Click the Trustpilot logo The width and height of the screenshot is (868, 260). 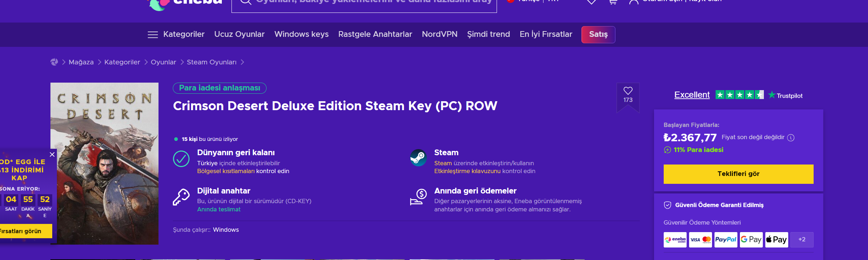785,95
